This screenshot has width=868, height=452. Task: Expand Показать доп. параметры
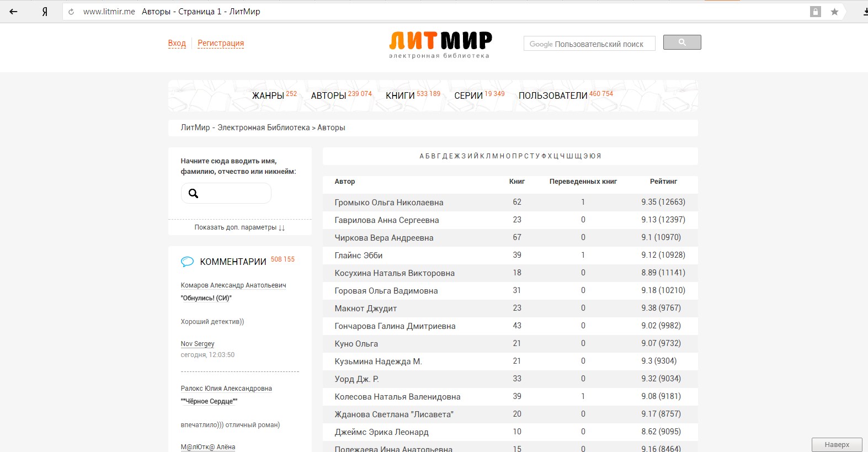tap(239, 227)
